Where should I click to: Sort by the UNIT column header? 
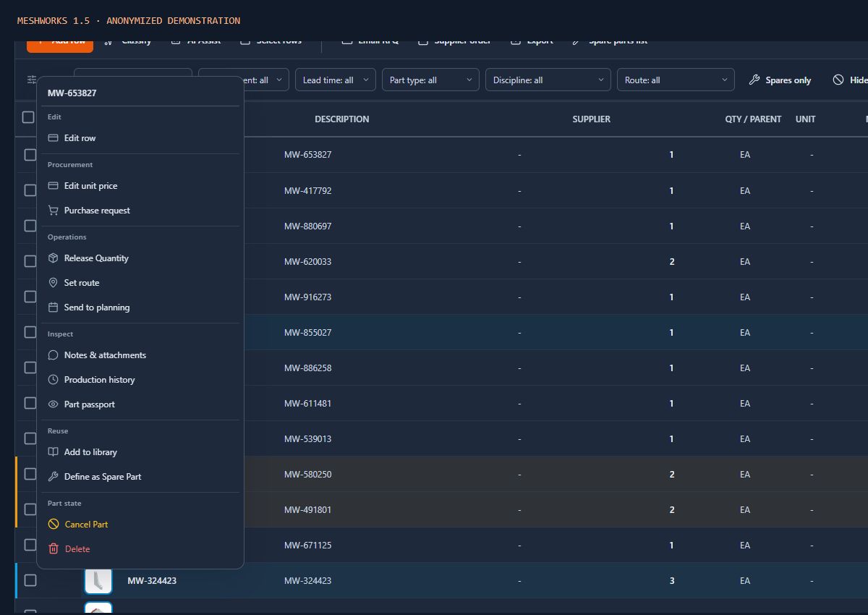coord(805,119)
